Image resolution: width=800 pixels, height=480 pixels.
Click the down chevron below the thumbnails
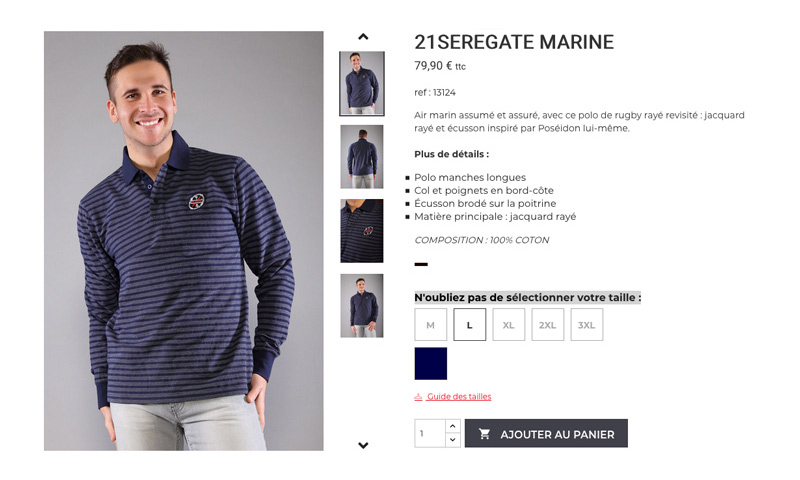point(363,445)
